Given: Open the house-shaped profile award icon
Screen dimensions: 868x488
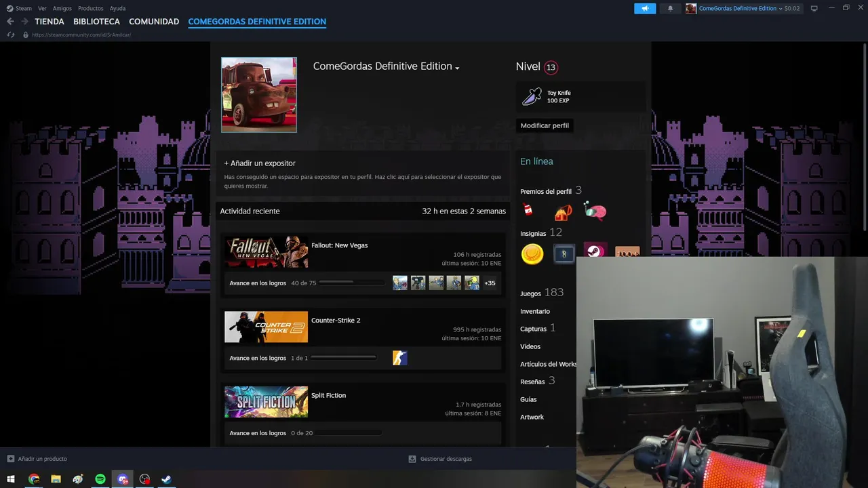Looking at the screenshot, I should [563, 212].
